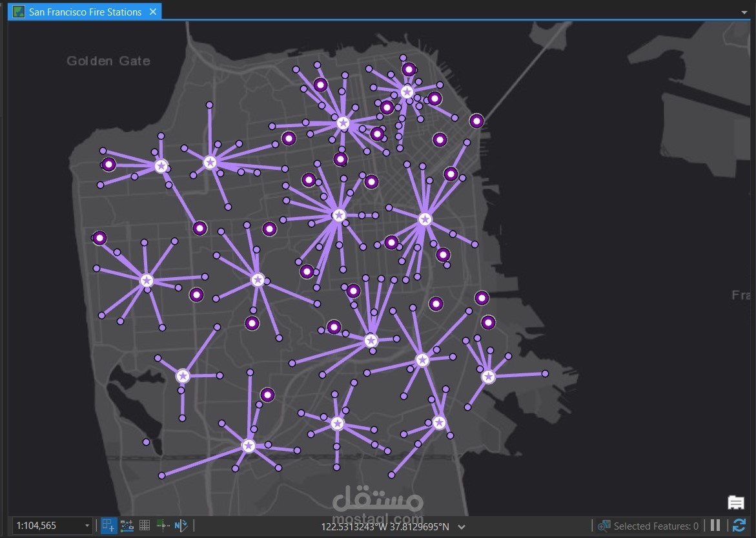This screenshot has width=756, height=538.
Task: Expand the coordinate display format chevron
Action: (x=462, y=527)
